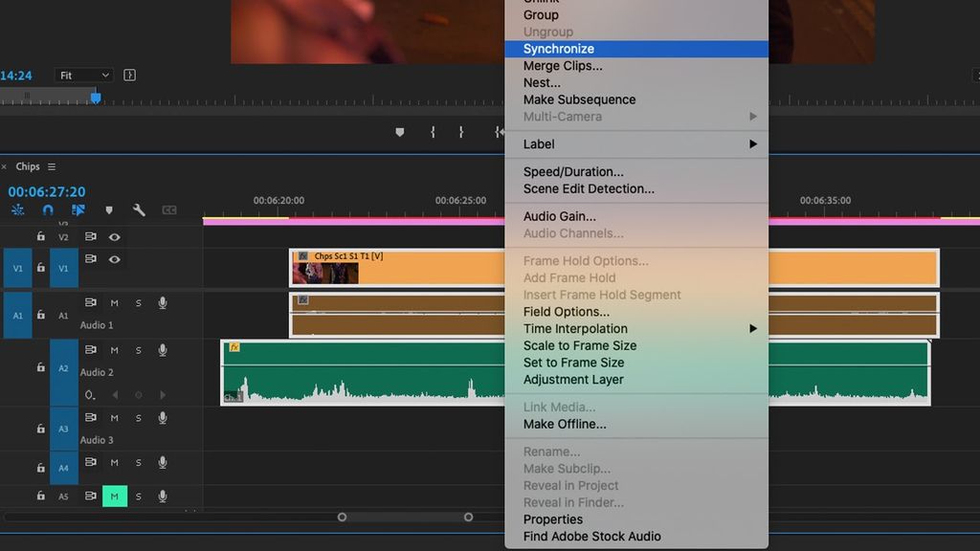
Task: Toggle the Snap magnet icon in the timeline
Action: pos(47,209)
